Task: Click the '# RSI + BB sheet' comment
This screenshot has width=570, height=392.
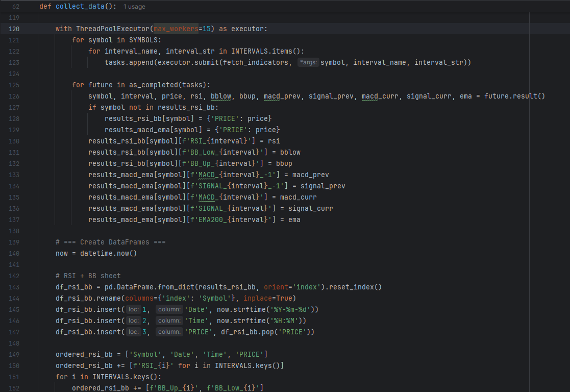Action: click(88, 276)
